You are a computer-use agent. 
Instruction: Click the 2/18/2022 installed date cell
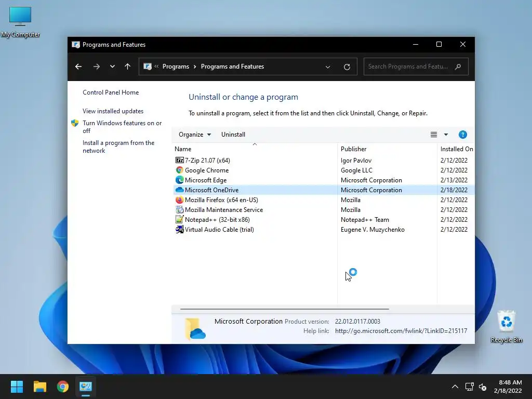[x=454, y=190]
